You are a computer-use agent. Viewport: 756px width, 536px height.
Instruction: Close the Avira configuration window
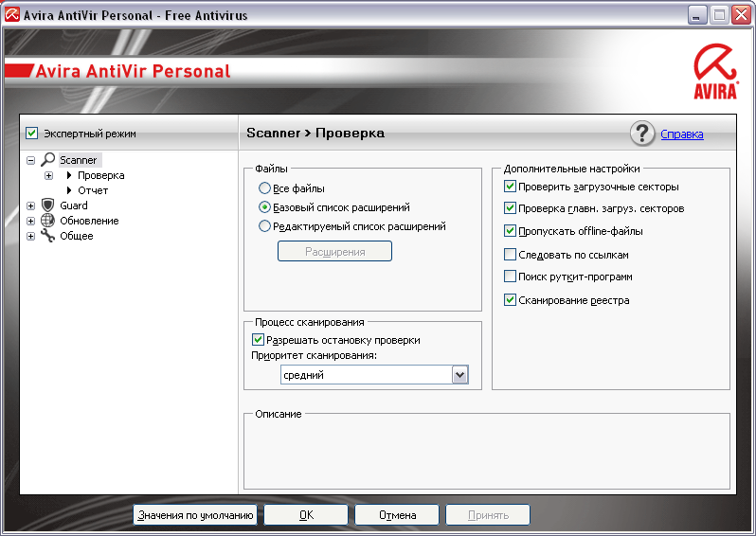pyautogui.click(x=741, y=15)
